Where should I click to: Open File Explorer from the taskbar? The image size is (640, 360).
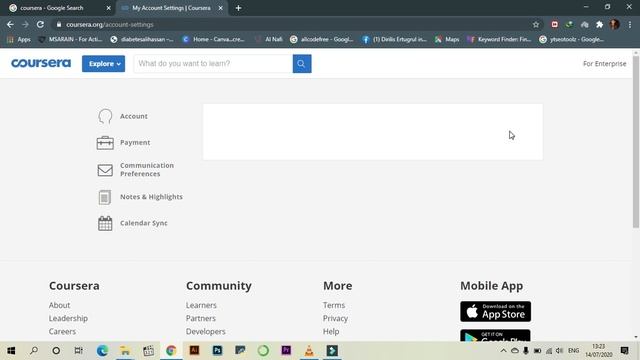pyautogui.click(x=125, y=351)
